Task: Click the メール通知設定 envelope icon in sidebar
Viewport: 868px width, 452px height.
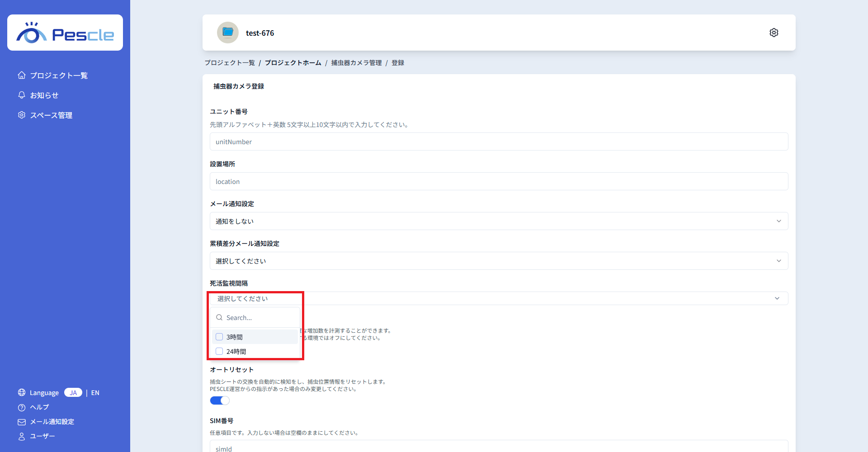Action: pos(22,422)
